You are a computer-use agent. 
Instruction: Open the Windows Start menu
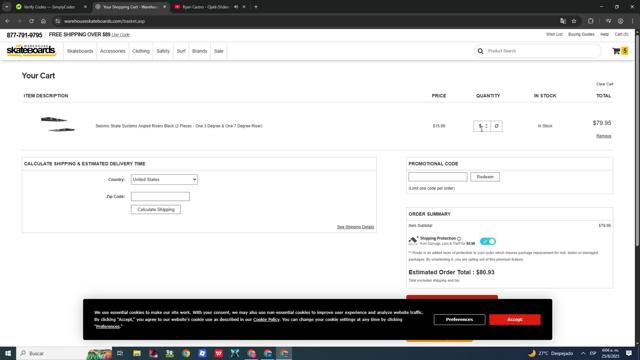point(8,353)
